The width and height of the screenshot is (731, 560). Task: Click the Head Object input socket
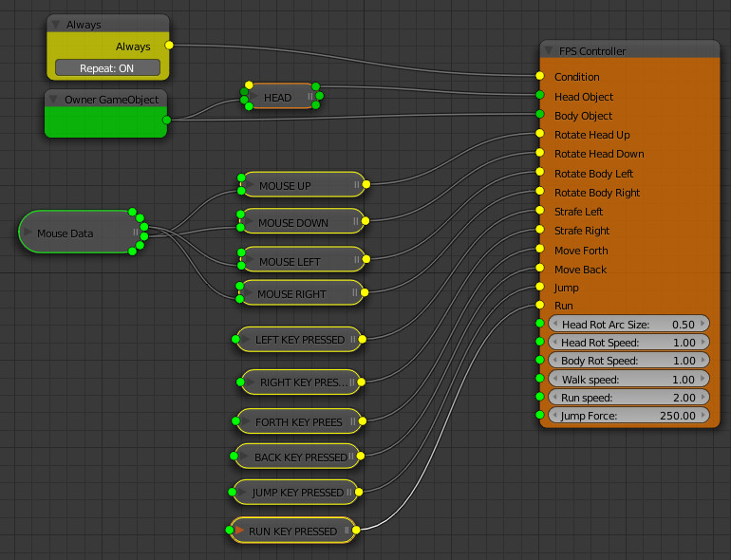tap(539, 96)
